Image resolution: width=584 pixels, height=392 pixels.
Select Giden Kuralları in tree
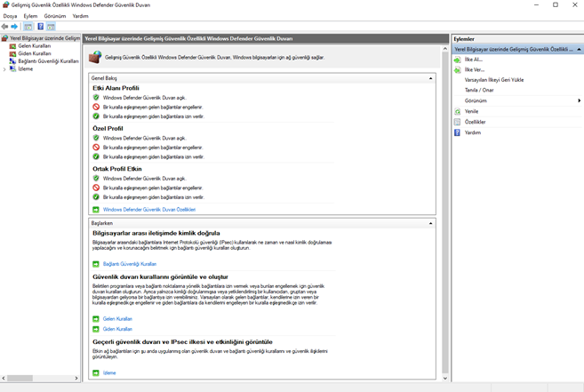pyautogui.click(x=35, y=53)
